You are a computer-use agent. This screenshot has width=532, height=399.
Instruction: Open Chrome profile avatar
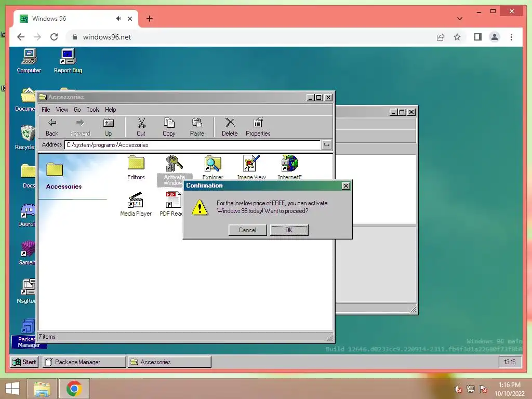point(495,37)
